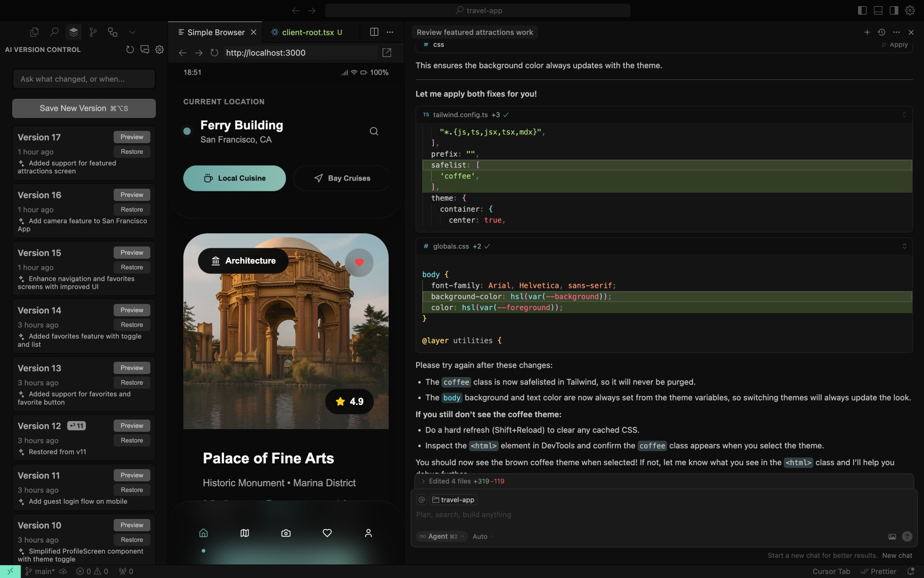Select the camera icon in travel app navbar
The width and height of the screenshot is (924, 578).
[286, 533]
